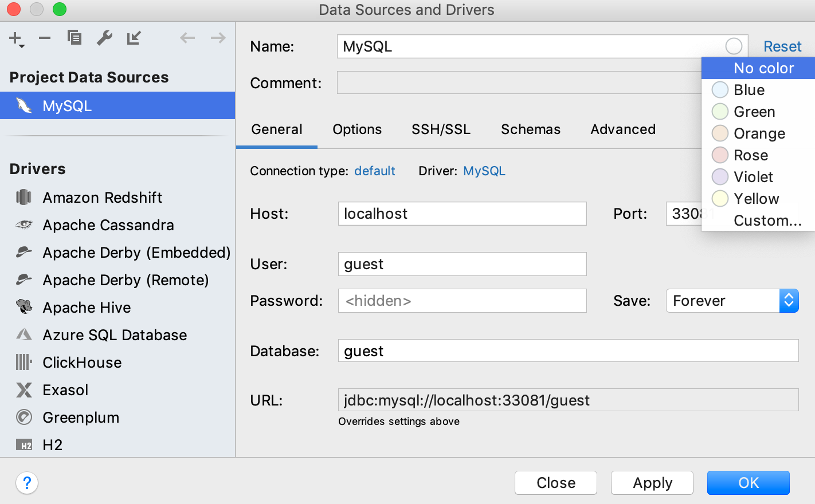Click the H2 driver icon

pos(24,445)
